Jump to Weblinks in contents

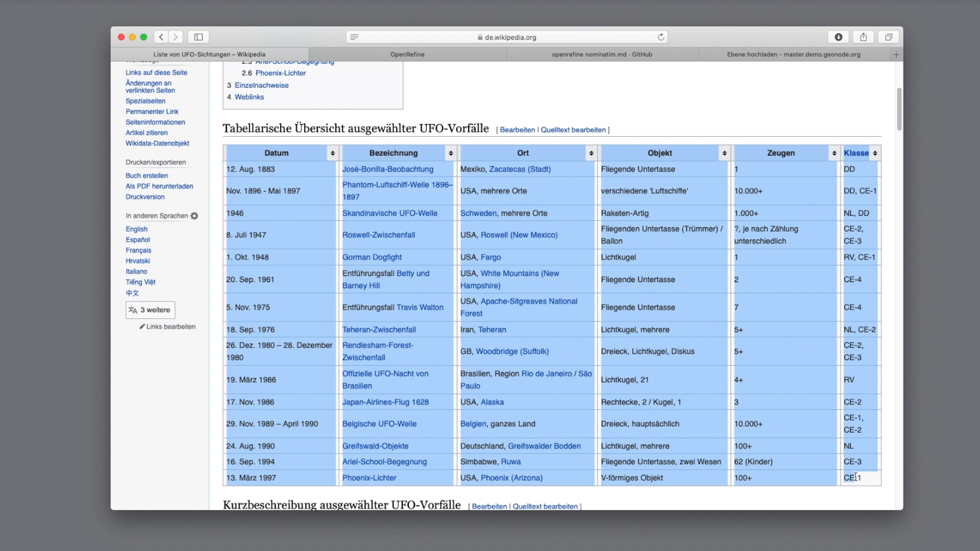coord(249,97)
